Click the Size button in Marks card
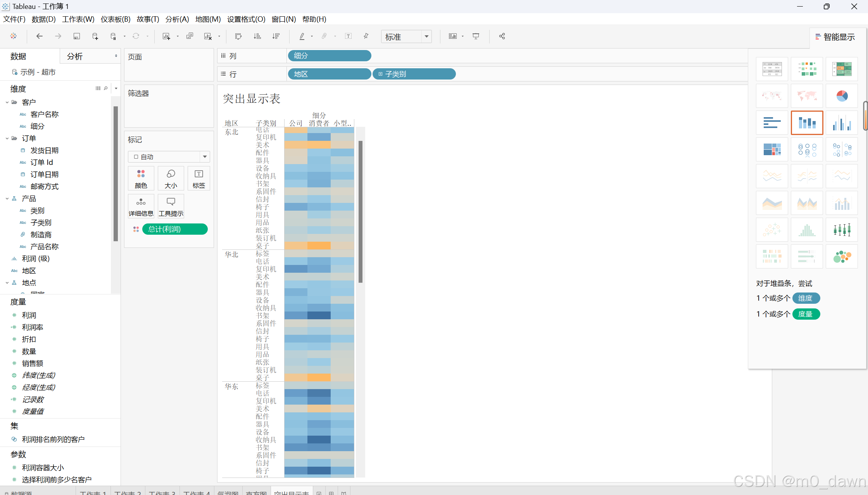 (x=171, y=178)
